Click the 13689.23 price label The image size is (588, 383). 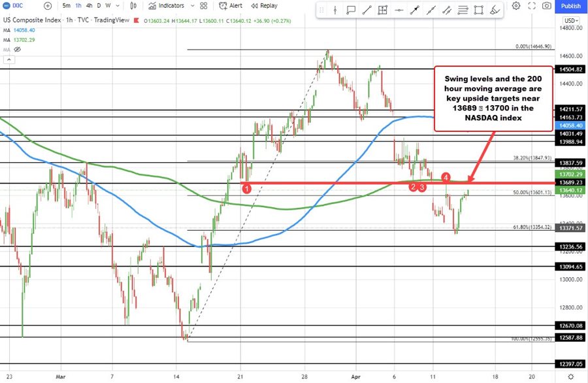[571, 182]
